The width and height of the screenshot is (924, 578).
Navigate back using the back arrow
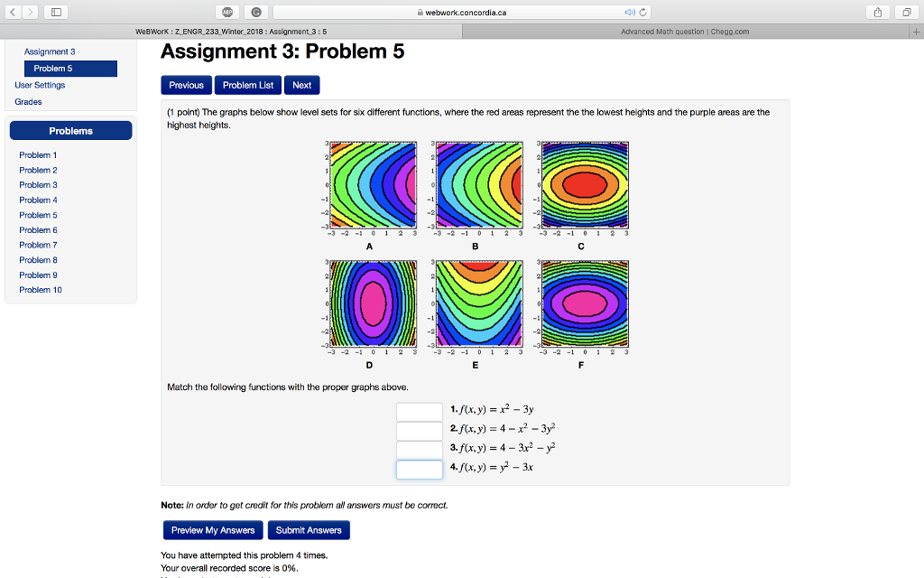click(x=11, y=11)
